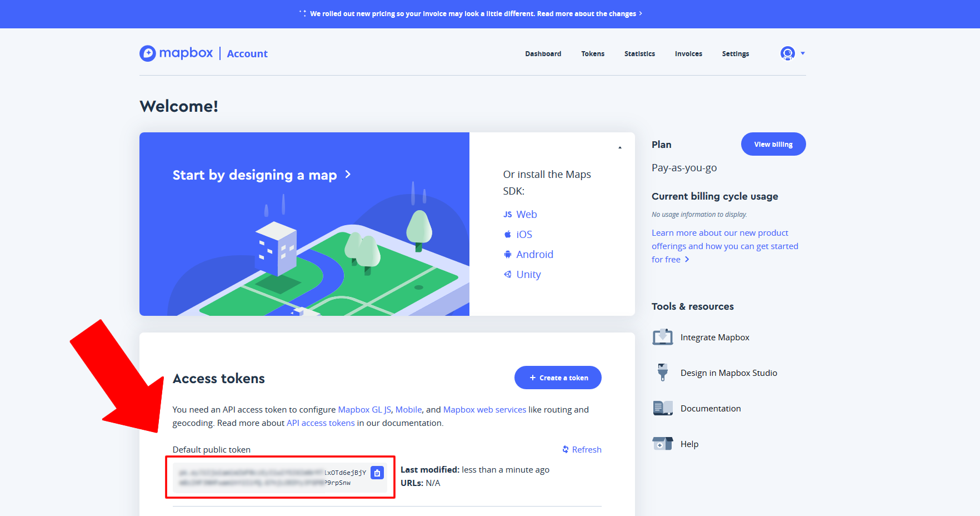Image resolution: width=980 pixels, height=516 pixels.
Task: Open the Invoices page
Action: coord(688,53)
